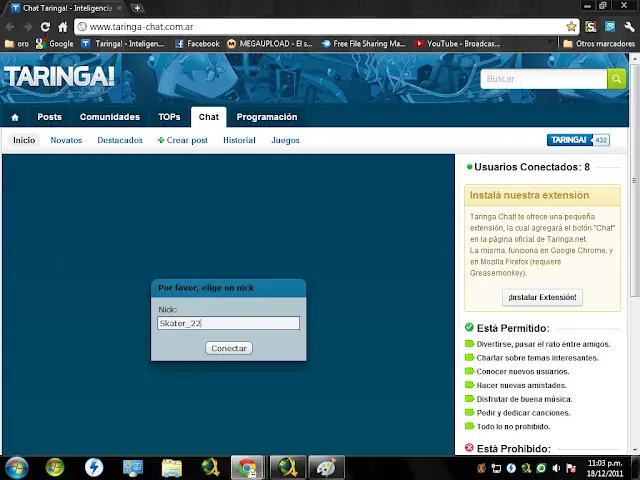Open the Historial page

[239, 140]
